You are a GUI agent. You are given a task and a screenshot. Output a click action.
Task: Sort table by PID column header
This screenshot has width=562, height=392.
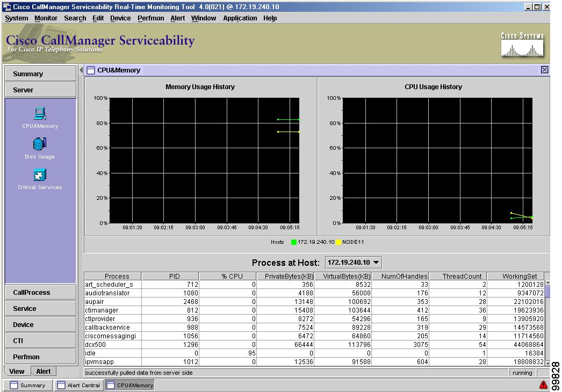coord(170,276)
